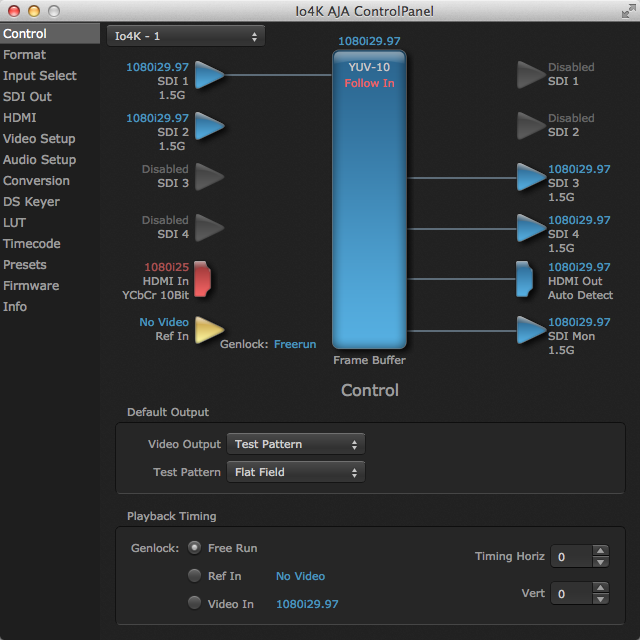Open the Video Output dropdown
Viewport: 640px width, 640px height.
click(295, 444)
